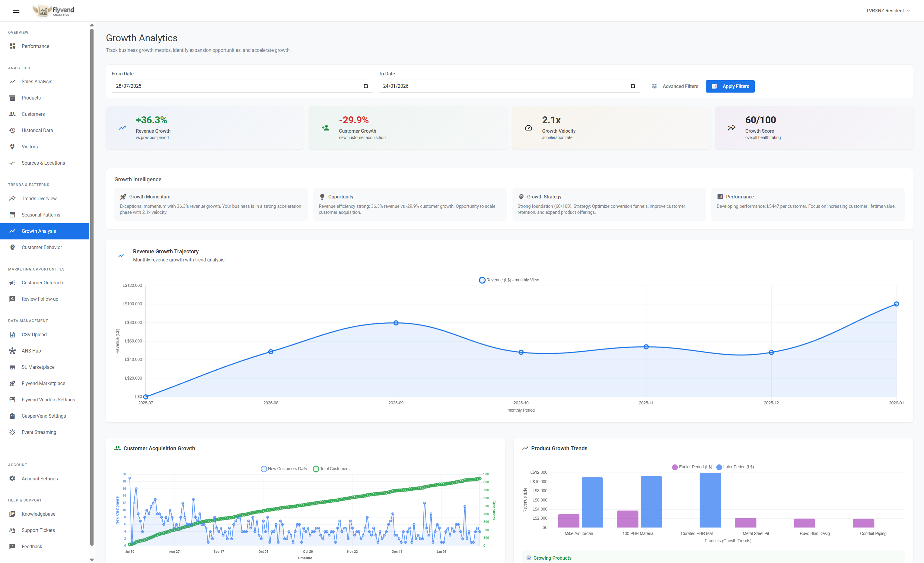Viewport: 924px width, 563px height.
Task: Click the Seasonal Patterns calendar icon
Action: coord(12,214)
